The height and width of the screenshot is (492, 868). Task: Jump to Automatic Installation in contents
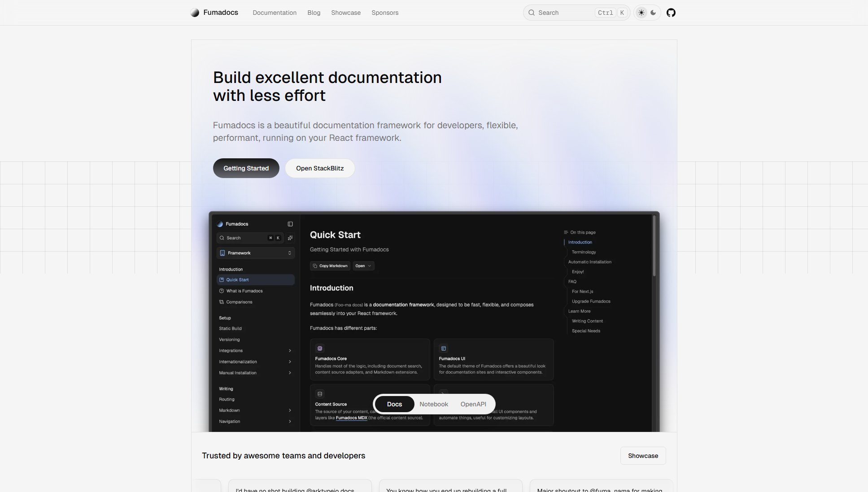(590, 262)
